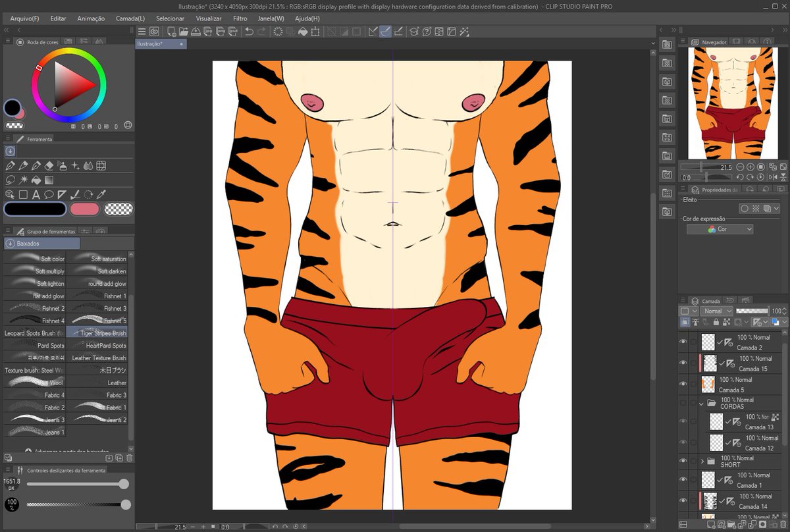Open the Arquivo(F) menu
This screenshot has width=790, height=532.
click(24, 18)
